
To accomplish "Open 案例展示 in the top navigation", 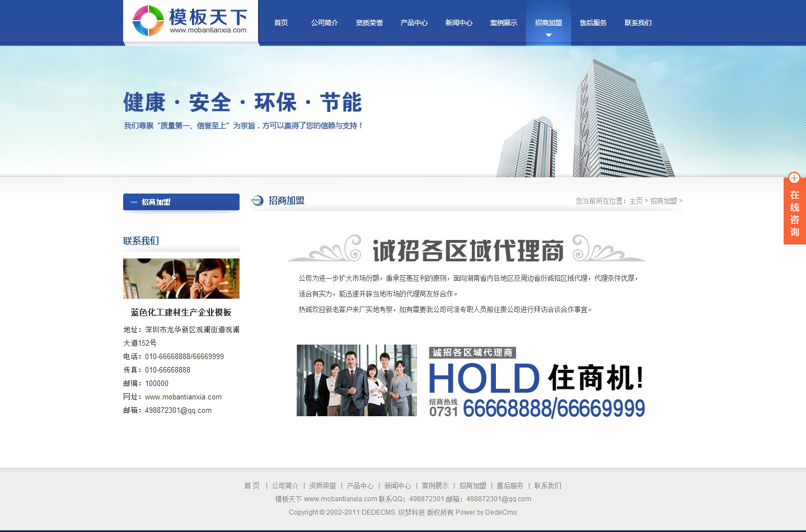I will click(504, 23).
